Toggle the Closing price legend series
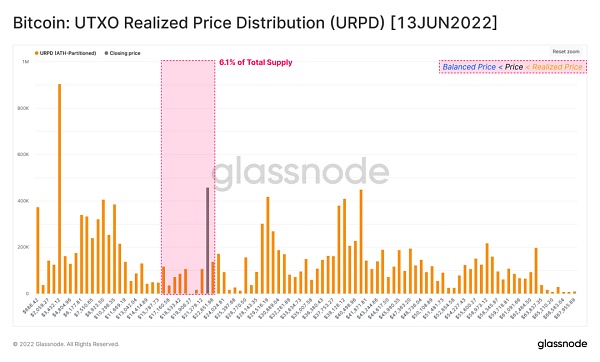Viewport: 600px width, 362px height. 122,53
